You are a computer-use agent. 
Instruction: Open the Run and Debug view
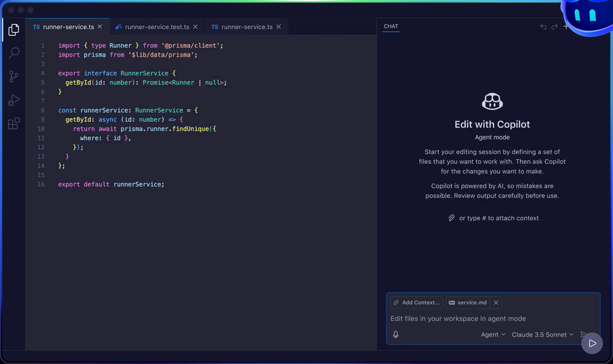pos(13,100)
